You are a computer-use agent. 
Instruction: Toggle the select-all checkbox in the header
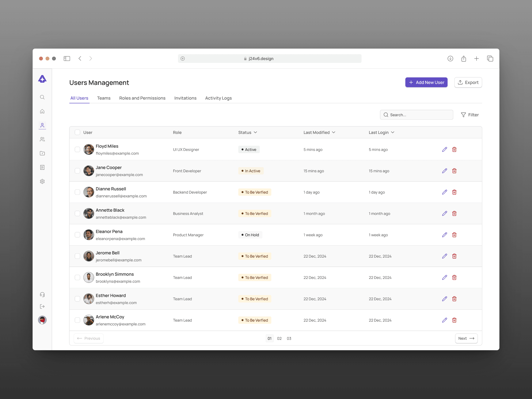click(77, 132)
